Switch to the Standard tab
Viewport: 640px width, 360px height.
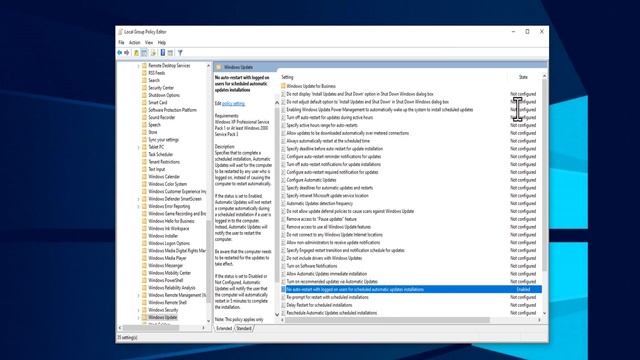click(244, 328)
